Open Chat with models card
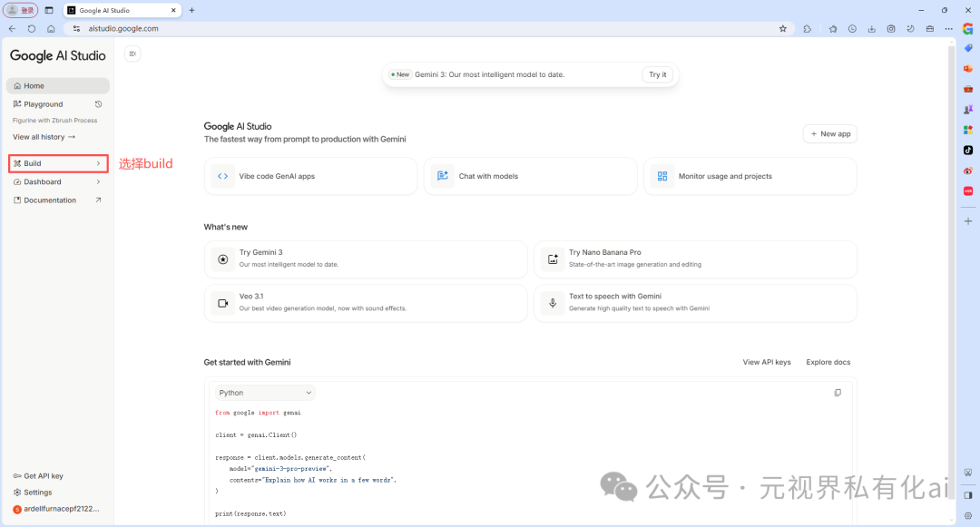The image size is (980, 527). click(x=531, y=176)
